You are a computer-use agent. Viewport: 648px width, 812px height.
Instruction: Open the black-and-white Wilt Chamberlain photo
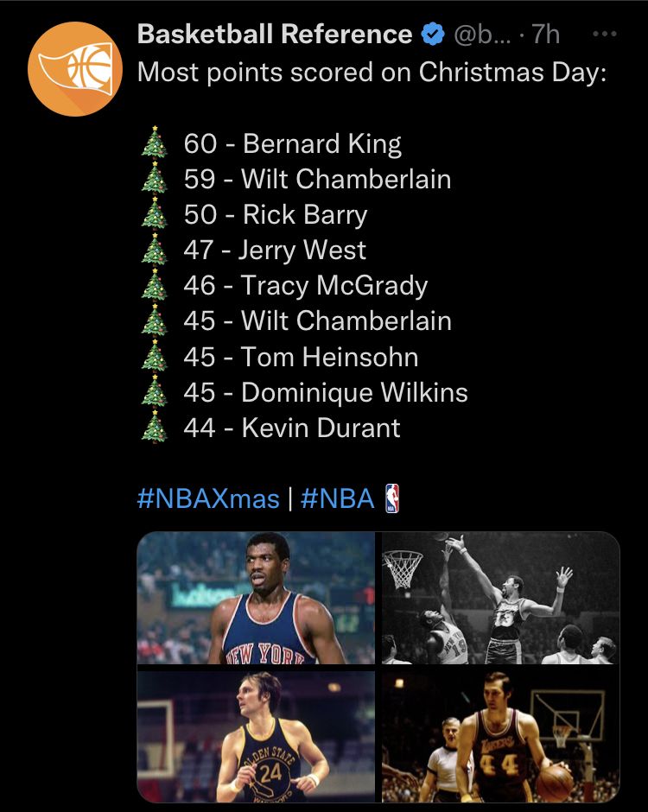click(501, 598)
